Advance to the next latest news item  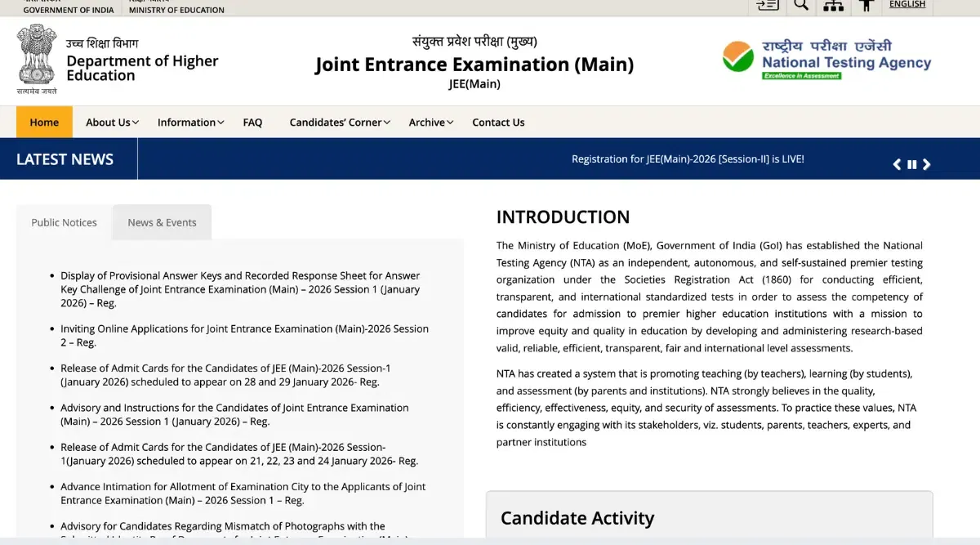tap(927, 163)
